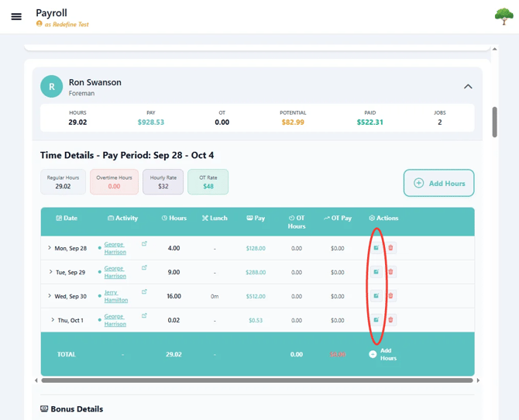Expand the Wed, Sep 30 row

(x=50, y=296)
